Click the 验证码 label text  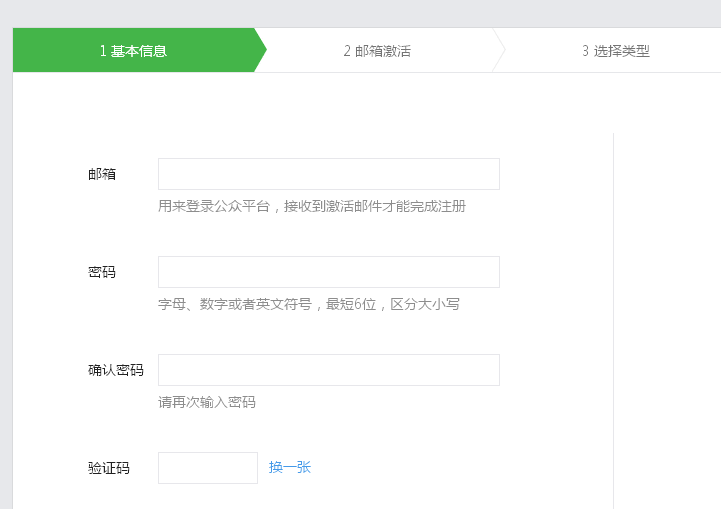pyautogui.click(x=109, y=468)
